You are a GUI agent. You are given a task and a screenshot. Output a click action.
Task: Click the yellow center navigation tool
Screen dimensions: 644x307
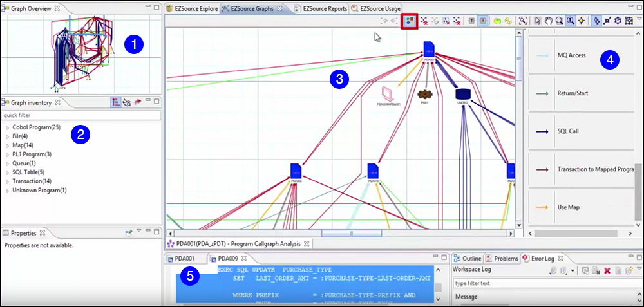[581, 21]
